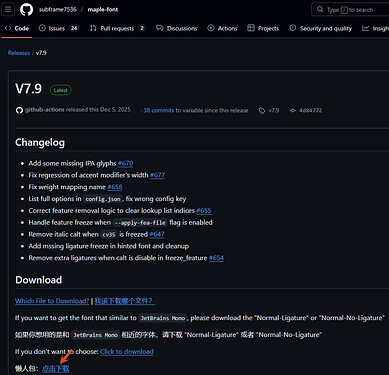
Task: Switch to the Issues tab
Action: pos(59,28)
